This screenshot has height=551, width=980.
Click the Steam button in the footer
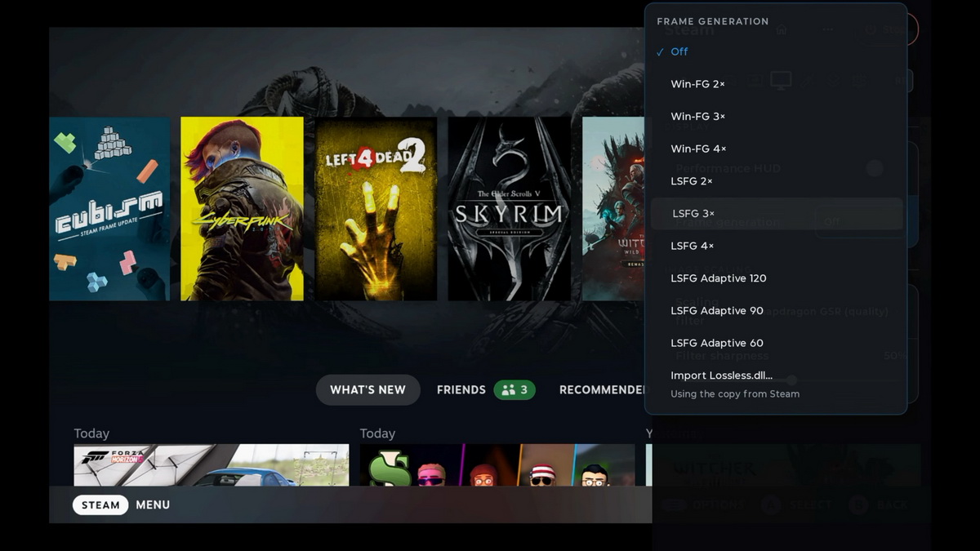tap(100, 505)
